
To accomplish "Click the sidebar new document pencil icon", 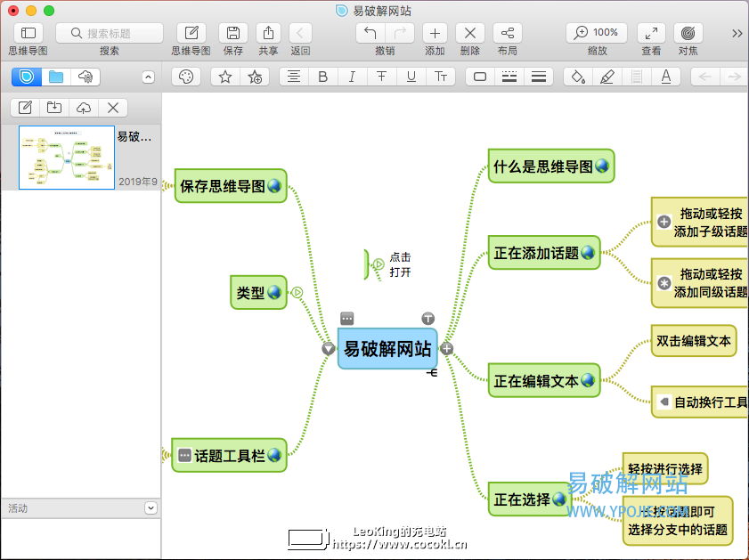I will tap(25, 108).
